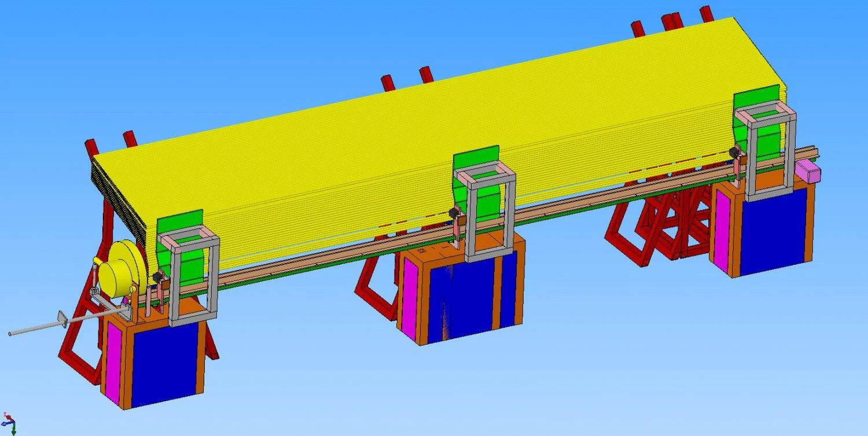Select the green plate above the left frame

coord(180,221)
